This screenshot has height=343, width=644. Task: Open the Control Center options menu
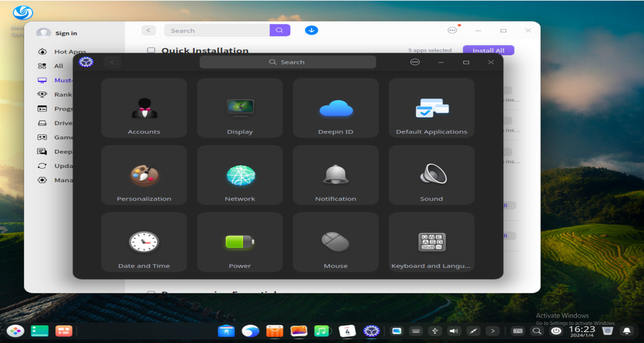click(x=415, y=62)
